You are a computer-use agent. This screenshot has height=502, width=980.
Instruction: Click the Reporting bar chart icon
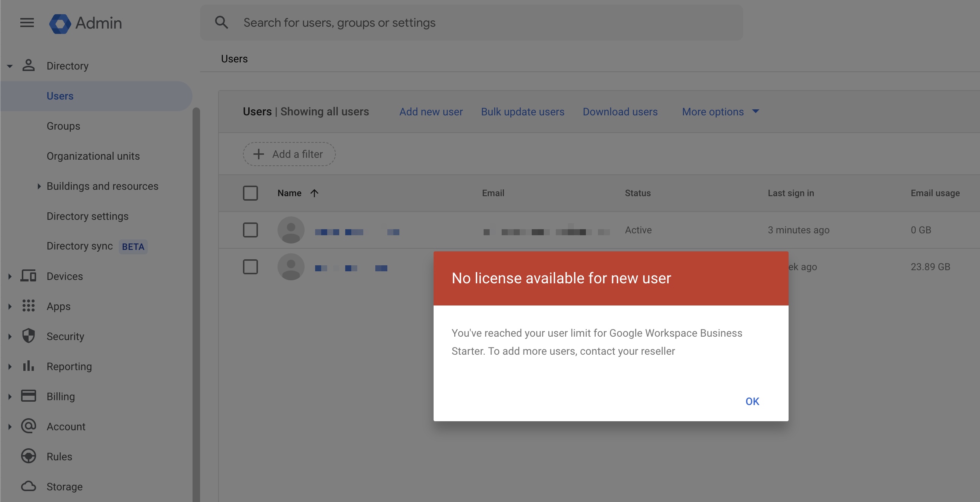coord(29,366)
